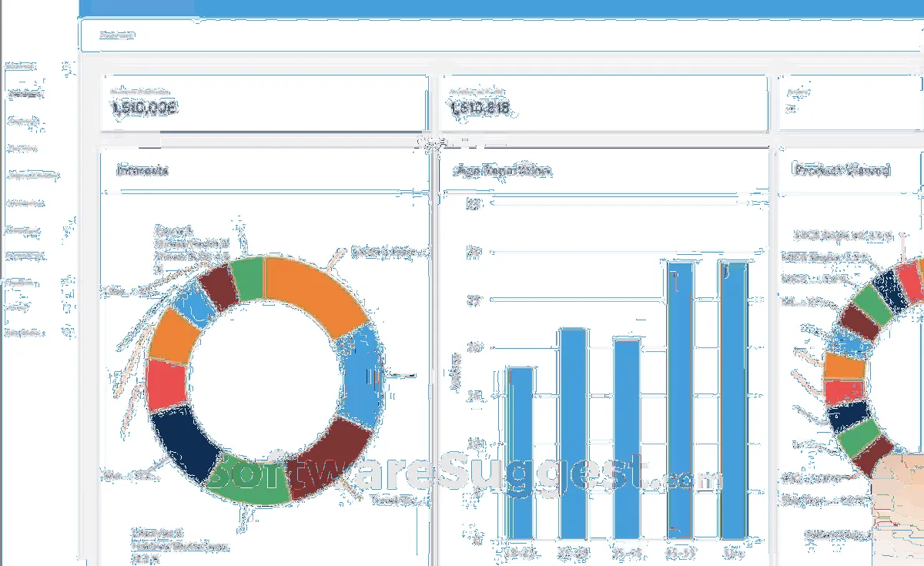Click the large green bottom Interests segment
Image resolution: width=924 pixels, height=566 pixels.
coord(249,481)
